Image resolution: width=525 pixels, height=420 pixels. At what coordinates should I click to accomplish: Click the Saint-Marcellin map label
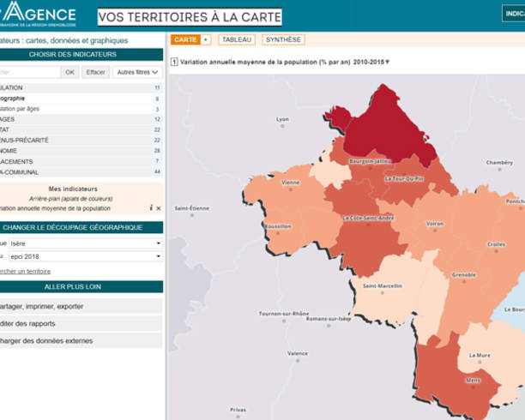pyautogui.click(x=383, y=285)
